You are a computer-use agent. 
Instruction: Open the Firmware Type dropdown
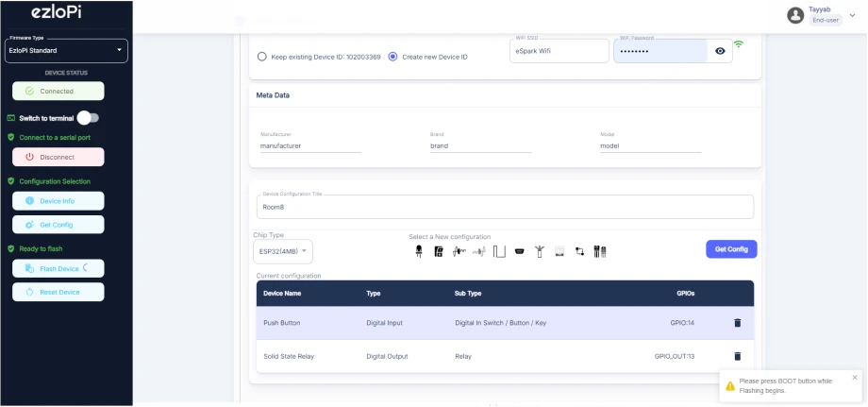tap(66, 50)
